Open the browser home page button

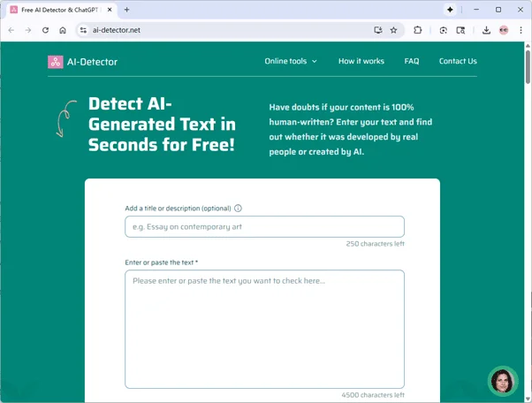[63, 30]
